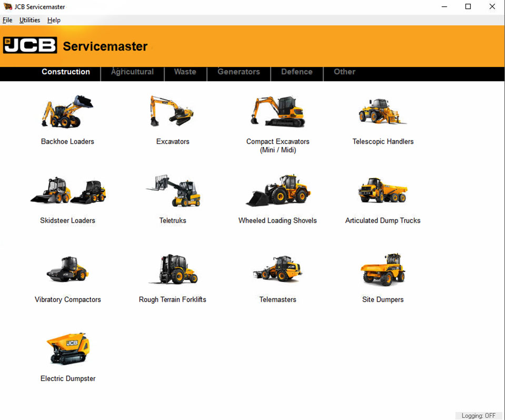505x420 pixels.
Task: Choose the Articulated Dump Trucks image
Action: (x=383, y=190)
